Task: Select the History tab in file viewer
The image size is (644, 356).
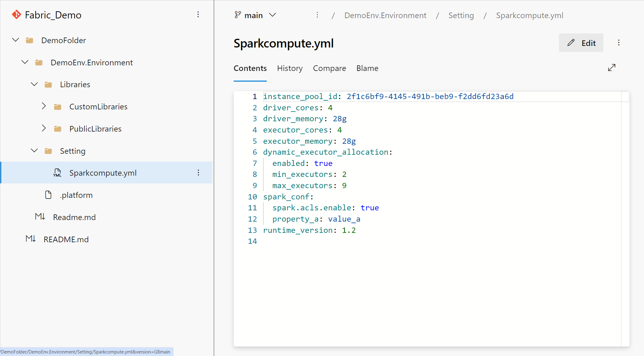Action: (290, 68)
